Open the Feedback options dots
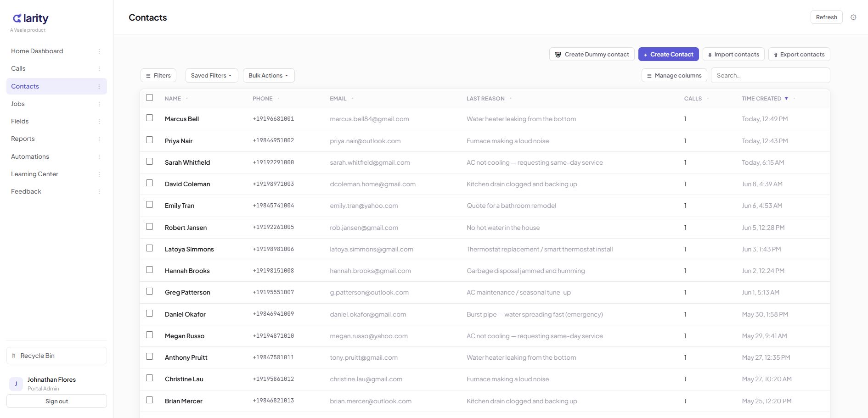The width and height of the screenshot is (868, 418). (99, 192)
